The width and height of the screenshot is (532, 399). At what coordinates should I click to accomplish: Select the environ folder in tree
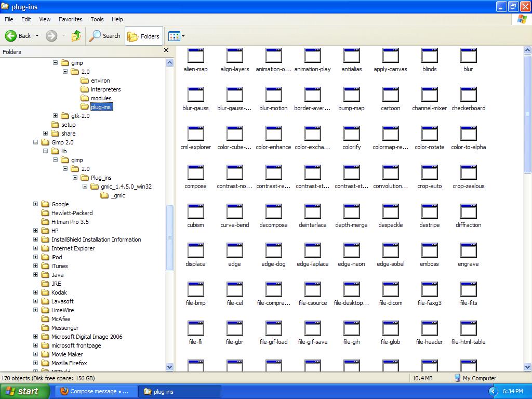pyautogui.click(x=96, y=81)
